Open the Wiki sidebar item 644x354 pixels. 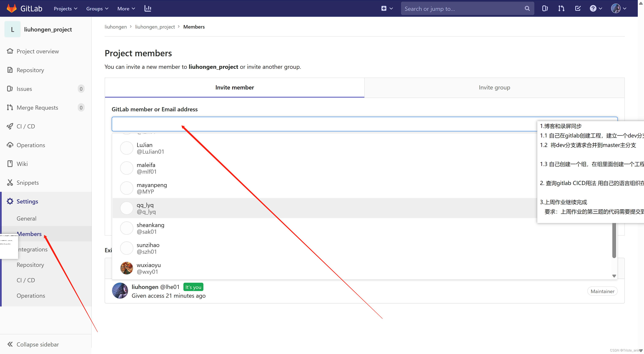click(x=22, y=164)
